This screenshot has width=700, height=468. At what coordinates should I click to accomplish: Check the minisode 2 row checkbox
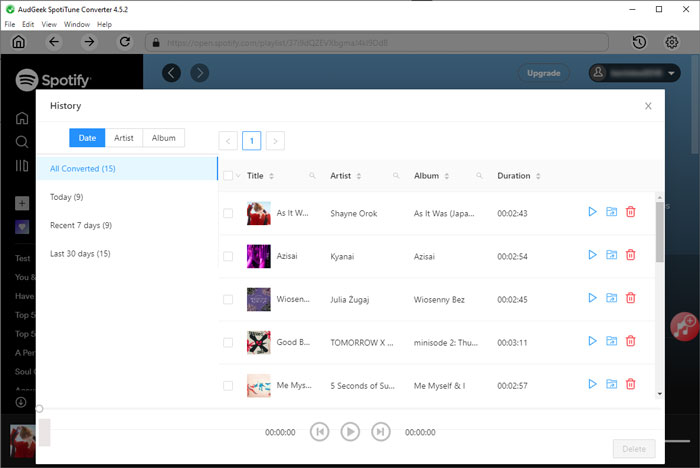[228, 343]
